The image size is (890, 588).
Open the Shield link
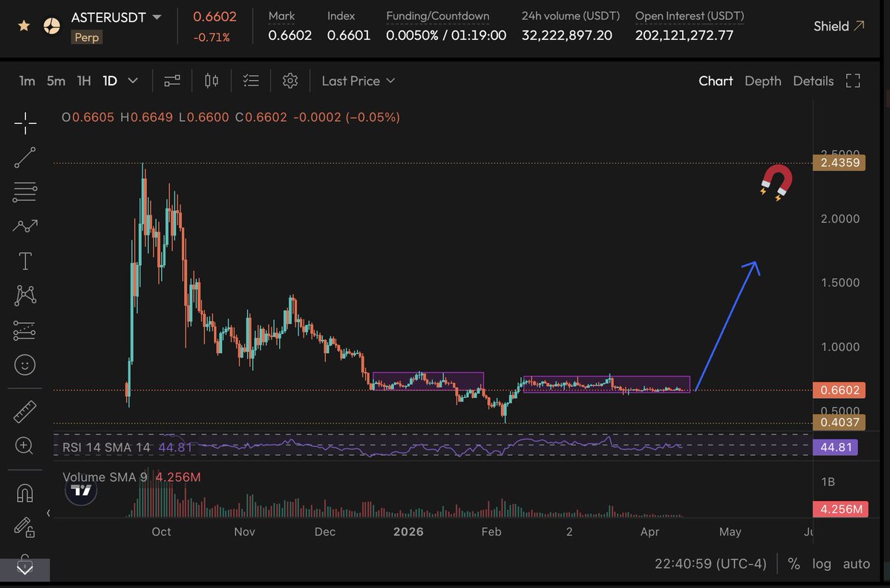pyautogui.click(x=839, y=26)
